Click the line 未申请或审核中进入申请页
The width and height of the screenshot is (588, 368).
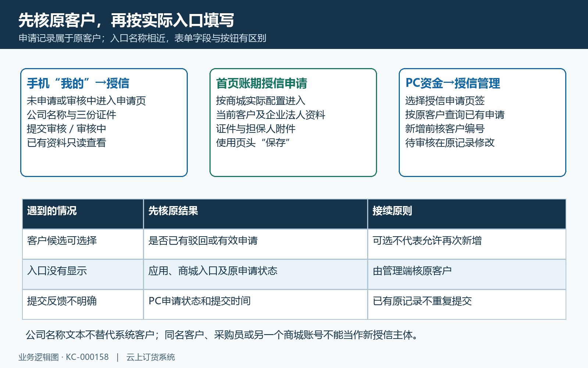[x=86, y=101]
